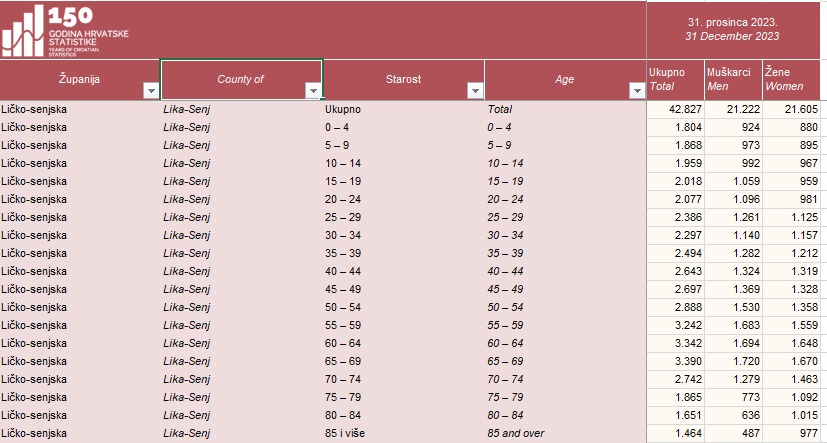
Task: Select women value 1.559
Action: click(x=791, y=325)
